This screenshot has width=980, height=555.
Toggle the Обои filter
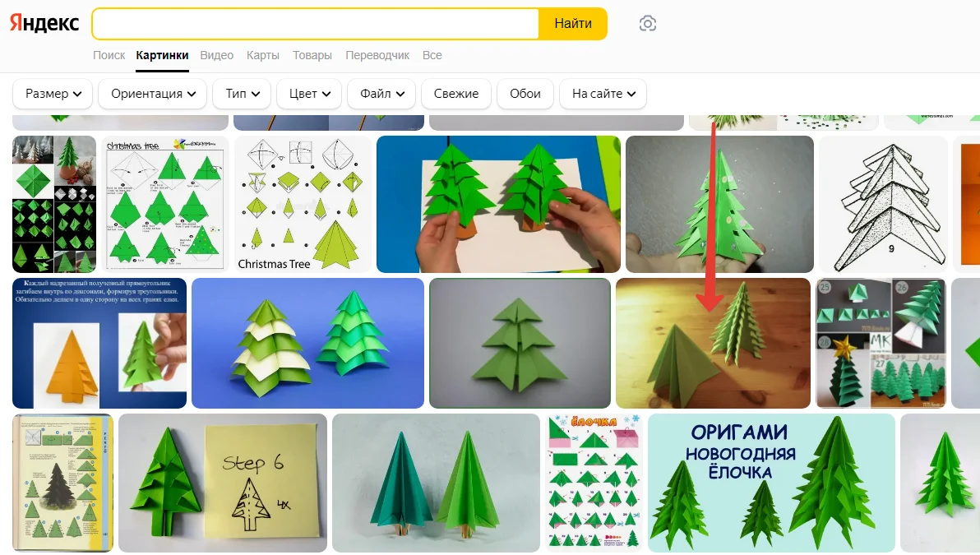(x=525, y=94)
